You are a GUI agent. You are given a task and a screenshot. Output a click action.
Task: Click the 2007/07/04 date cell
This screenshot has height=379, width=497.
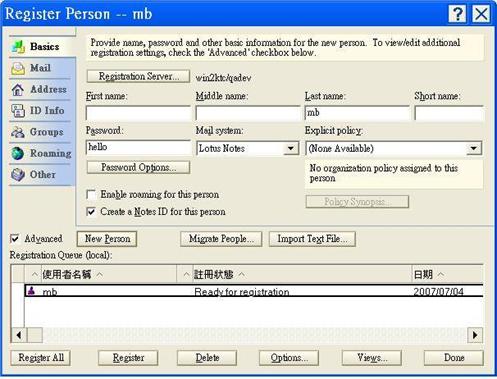(438, 292)
